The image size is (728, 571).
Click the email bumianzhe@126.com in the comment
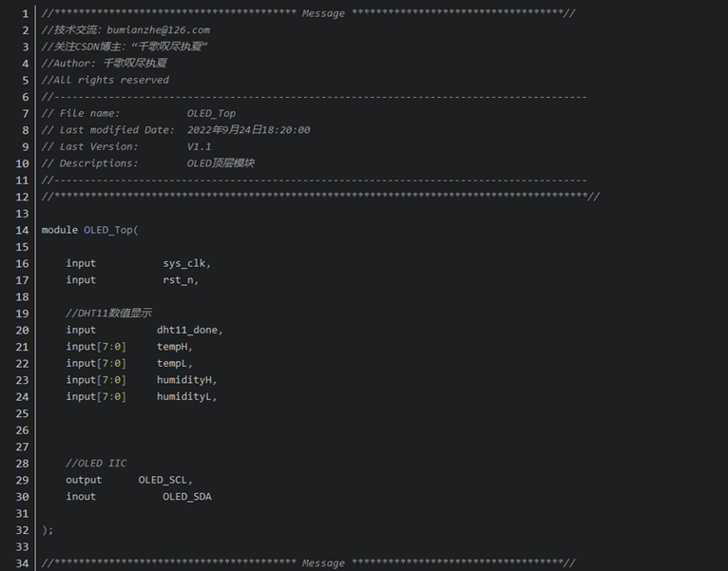[x=158, y=30]
